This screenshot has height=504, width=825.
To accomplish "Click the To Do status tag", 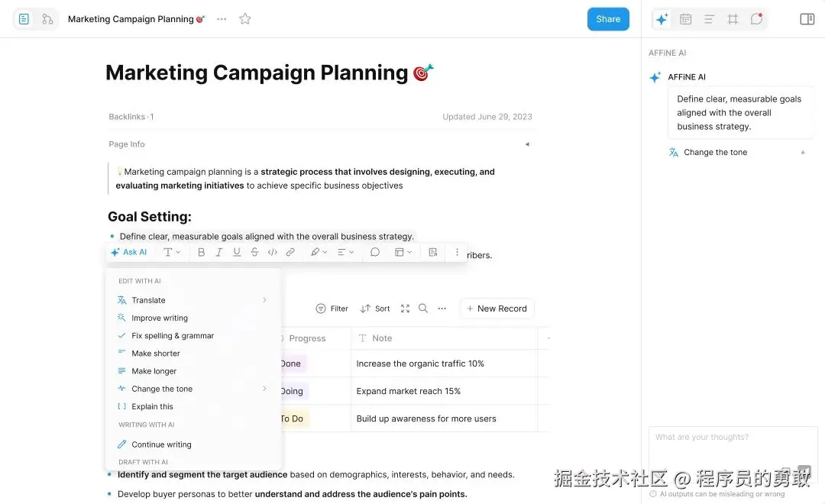I will click(293, 418).
